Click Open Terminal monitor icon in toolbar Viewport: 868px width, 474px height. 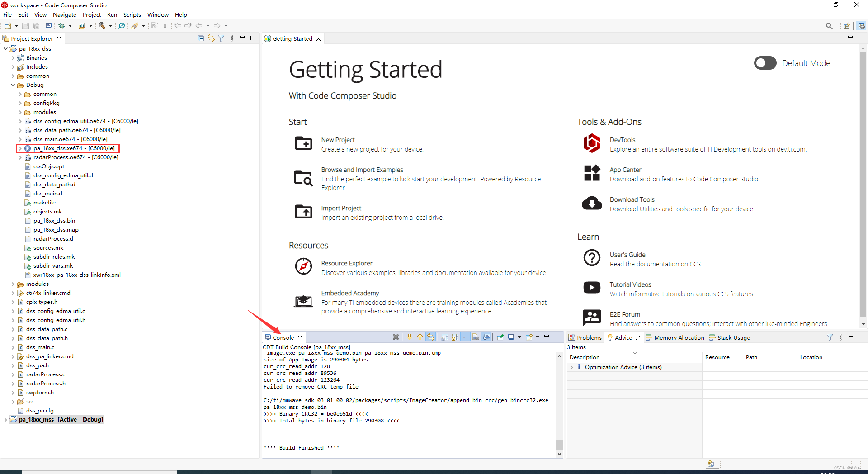pyautogui.click(x=48, y=26)
